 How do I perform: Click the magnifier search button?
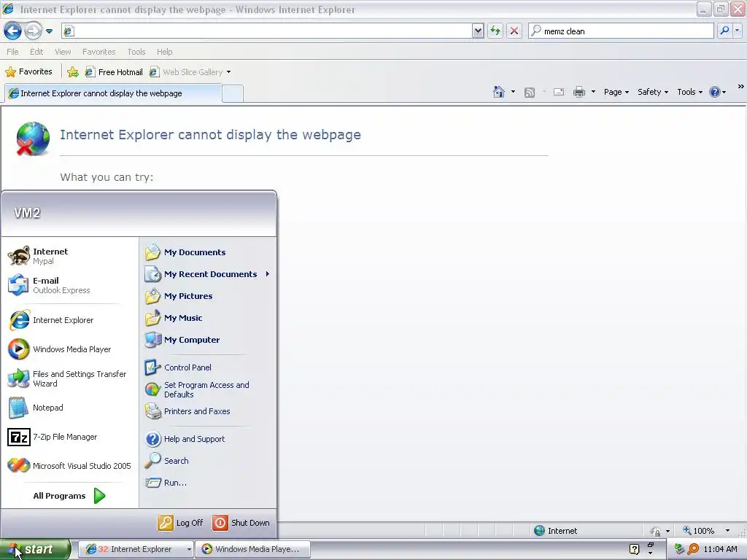pyautogui.click(x=724, y=31)
